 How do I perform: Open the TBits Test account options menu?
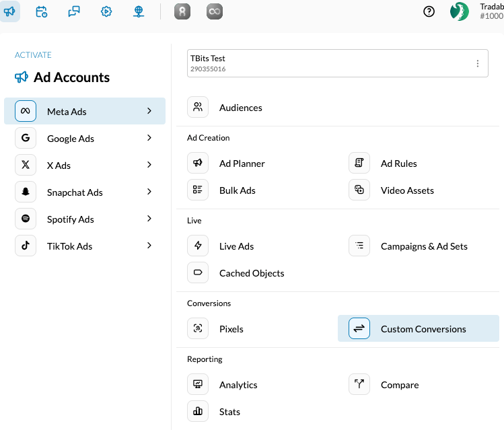pyautogui.click(x=478, y=63)
